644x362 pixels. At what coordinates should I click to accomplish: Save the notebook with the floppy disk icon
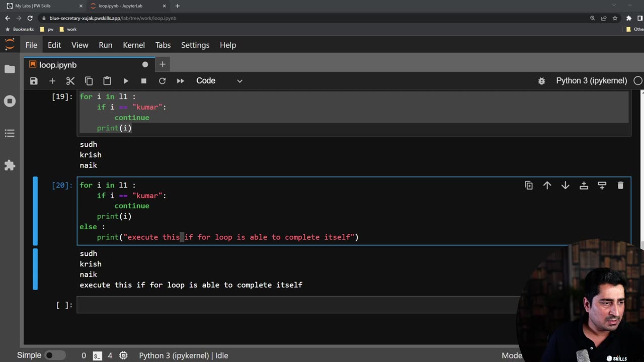(x=34, y=81)
